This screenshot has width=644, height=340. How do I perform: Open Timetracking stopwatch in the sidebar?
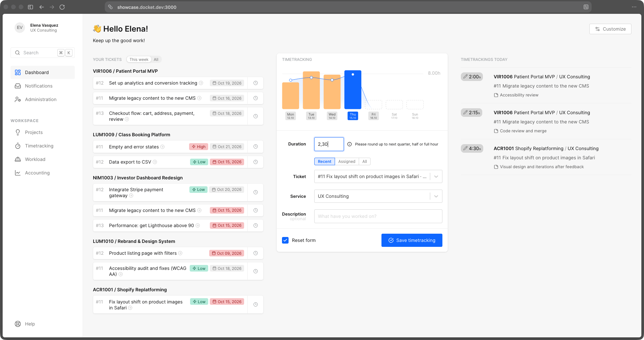[x=42, y=146]
